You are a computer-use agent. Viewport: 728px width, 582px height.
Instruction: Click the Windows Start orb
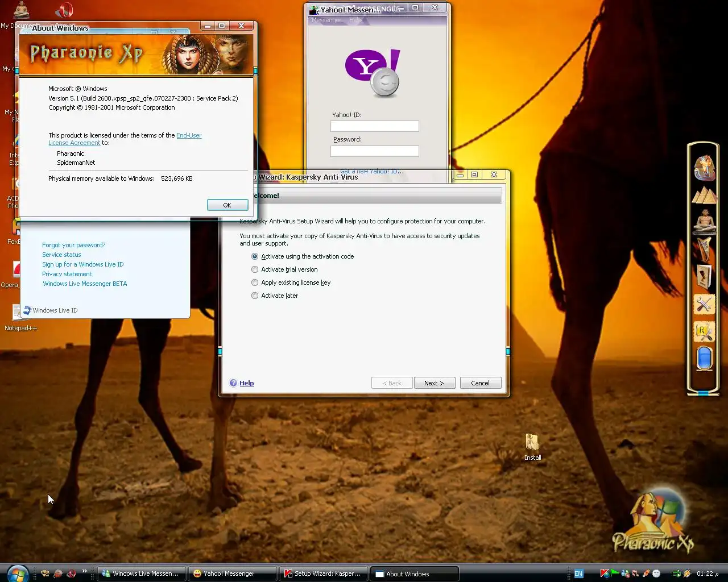tap(18, 573)
